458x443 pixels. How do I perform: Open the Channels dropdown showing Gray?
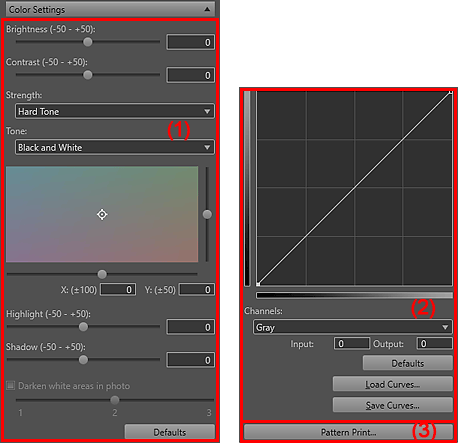pos(353,327)
